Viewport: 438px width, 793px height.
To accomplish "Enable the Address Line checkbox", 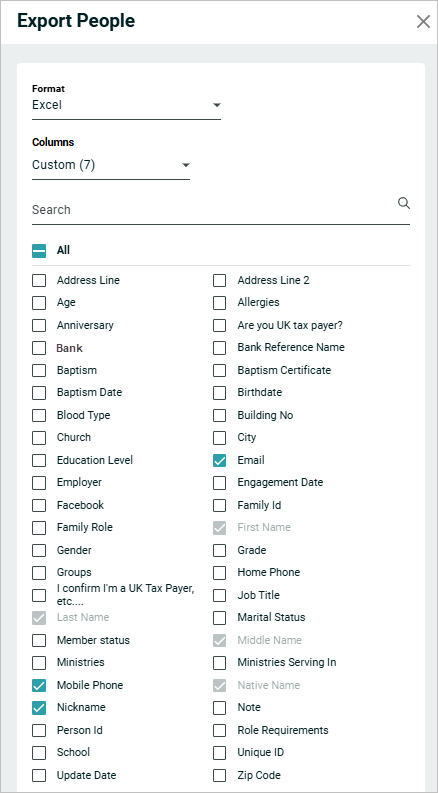I will [39, 280].
